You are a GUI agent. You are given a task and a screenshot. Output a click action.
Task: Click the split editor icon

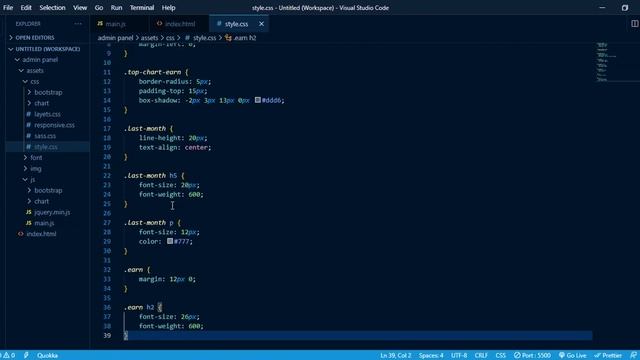point(634,24)
